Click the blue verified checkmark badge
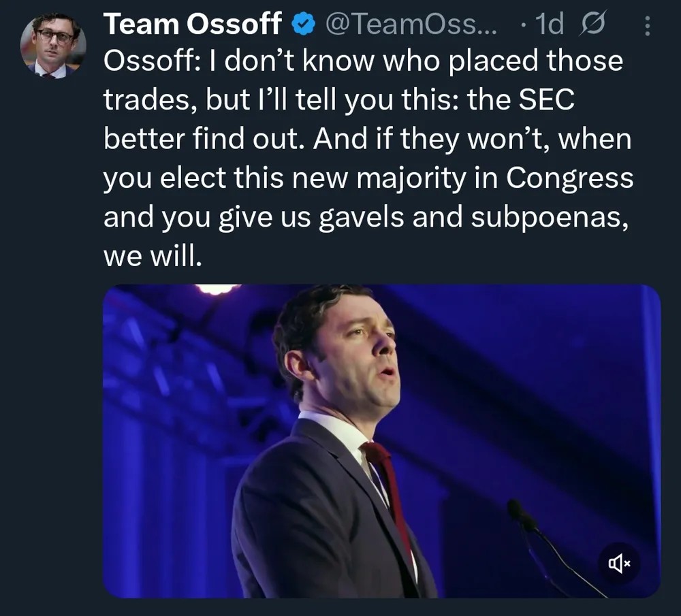681x616 pixels. [303, 24]
